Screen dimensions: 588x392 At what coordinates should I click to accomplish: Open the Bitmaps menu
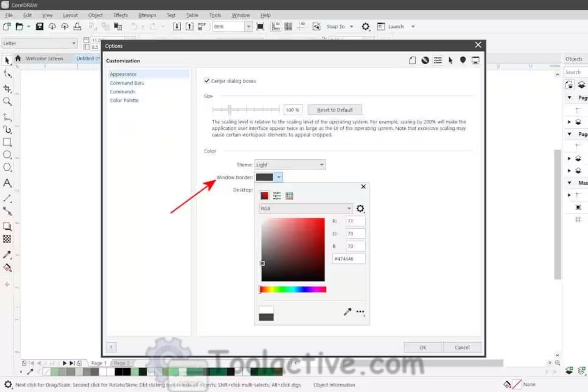coord(147,15)
